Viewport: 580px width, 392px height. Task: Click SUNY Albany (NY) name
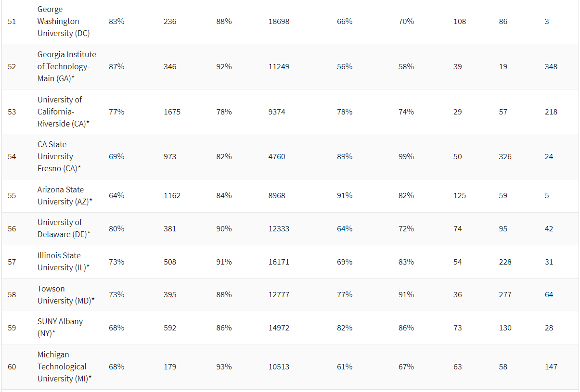[x=60, y=328]
